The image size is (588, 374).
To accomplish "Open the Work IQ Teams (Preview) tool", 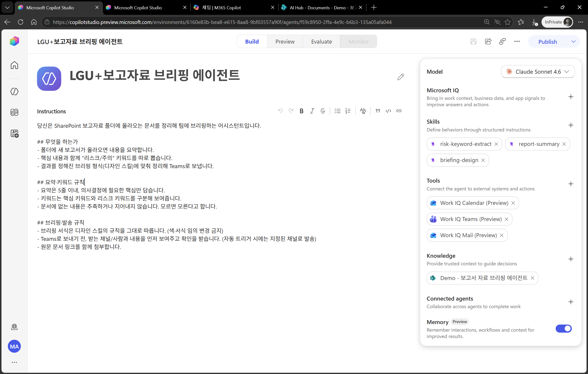I will [x=471, y=219].
